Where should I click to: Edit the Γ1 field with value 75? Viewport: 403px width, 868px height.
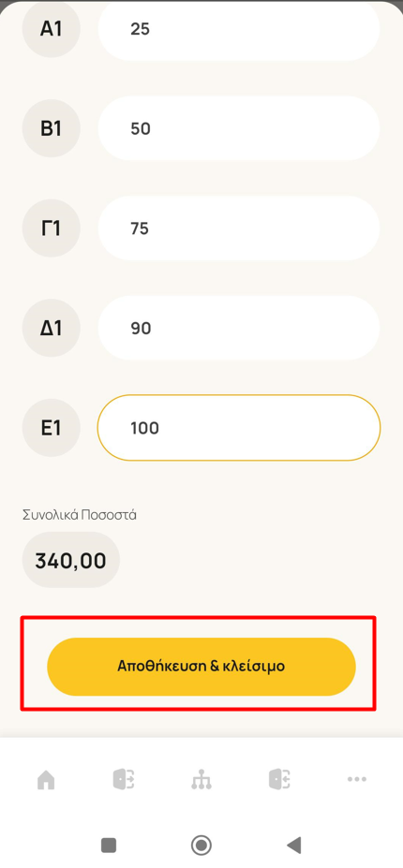click(239, 228)
